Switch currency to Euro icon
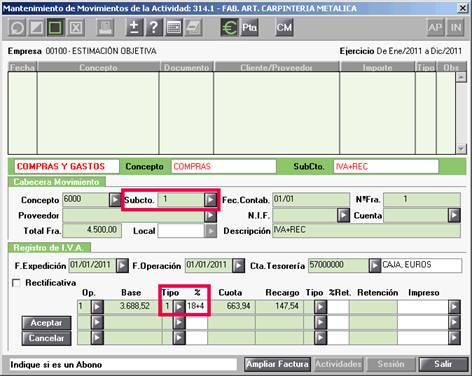 point(229,28)
